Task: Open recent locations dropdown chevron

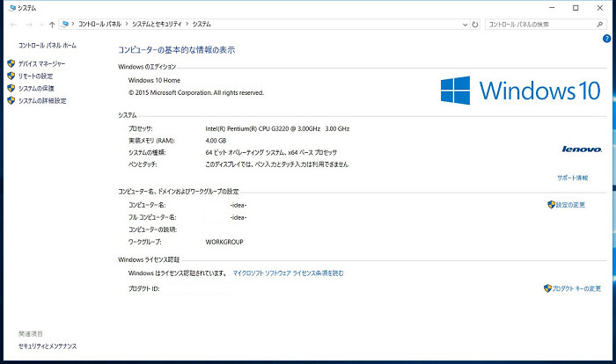Action: point(41,25)
